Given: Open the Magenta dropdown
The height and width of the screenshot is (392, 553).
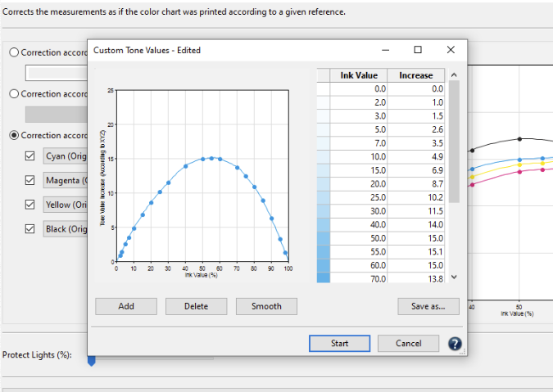Looking at the screenshot, I should 66,180.
